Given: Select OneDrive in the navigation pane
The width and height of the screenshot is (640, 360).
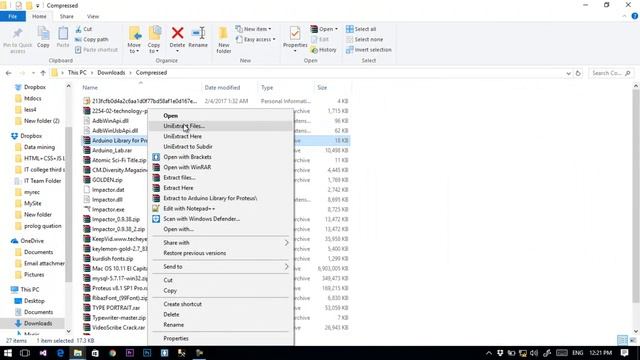Looking at the screenshot, I should point(32,241).
